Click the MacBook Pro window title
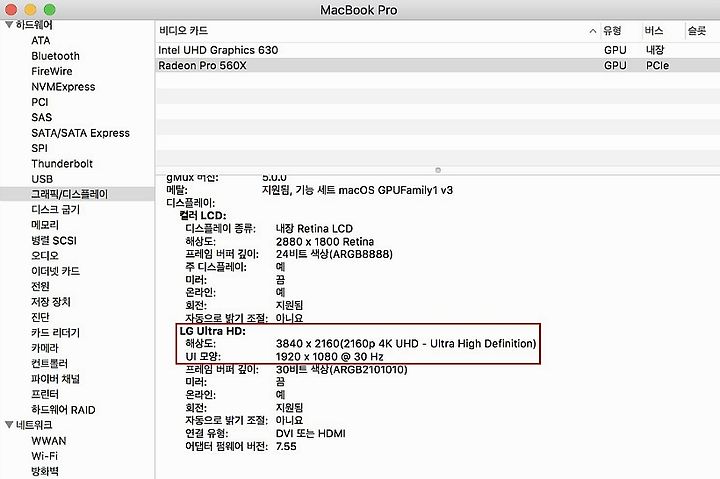 point(359,10)
